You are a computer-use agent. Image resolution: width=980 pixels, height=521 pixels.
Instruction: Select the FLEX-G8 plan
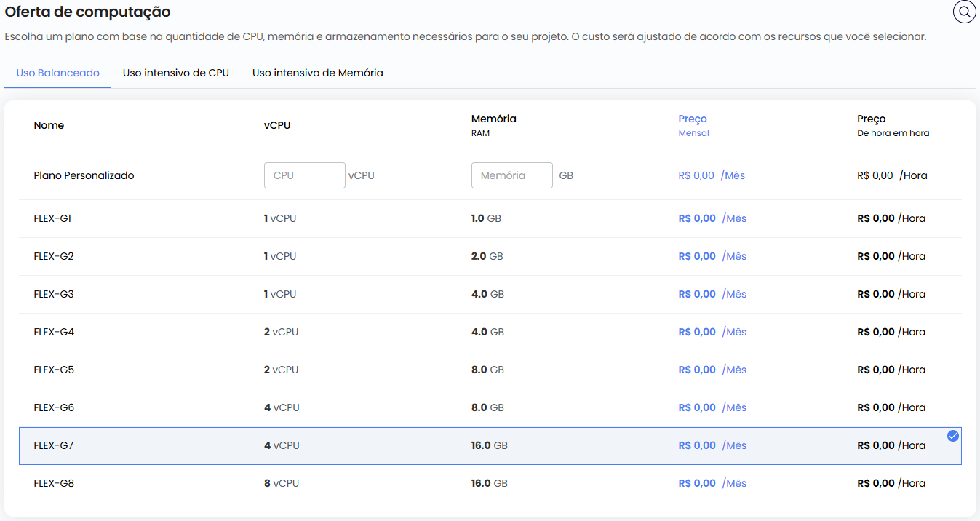(x=490, y=483)
